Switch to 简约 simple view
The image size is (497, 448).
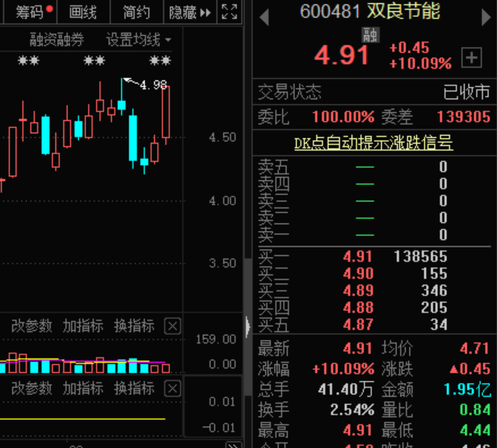[x=136, y=12]
